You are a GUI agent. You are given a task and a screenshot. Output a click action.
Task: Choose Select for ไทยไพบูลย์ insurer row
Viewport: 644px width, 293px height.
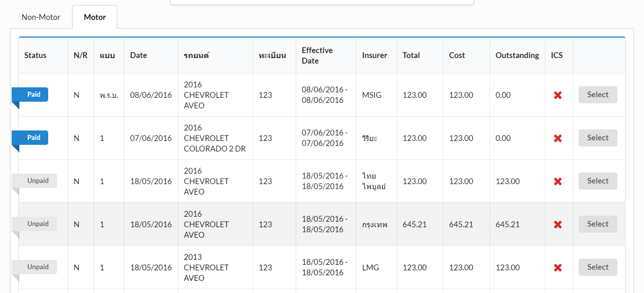(597, 181)
